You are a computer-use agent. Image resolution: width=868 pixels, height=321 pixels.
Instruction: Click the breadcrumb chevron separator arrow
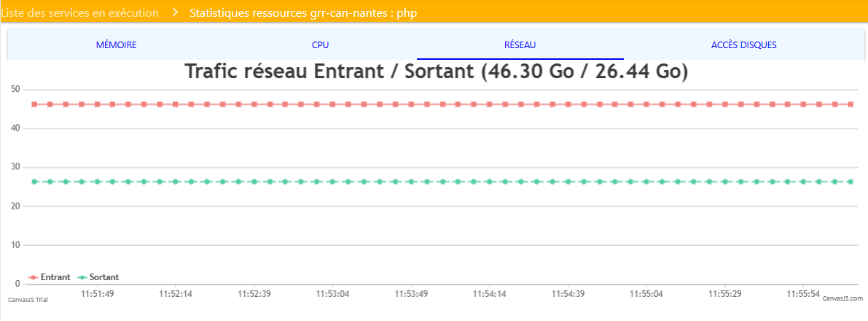(175, 13)
